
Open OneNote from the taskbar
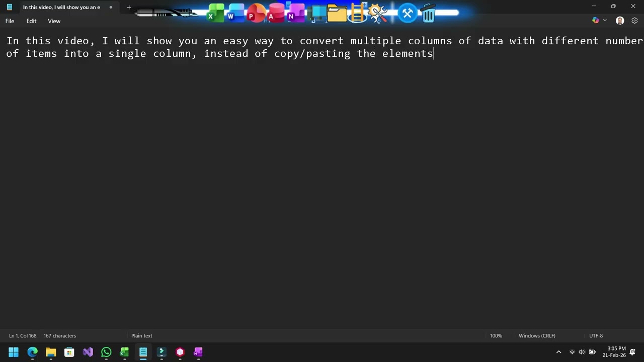[198, 352]
